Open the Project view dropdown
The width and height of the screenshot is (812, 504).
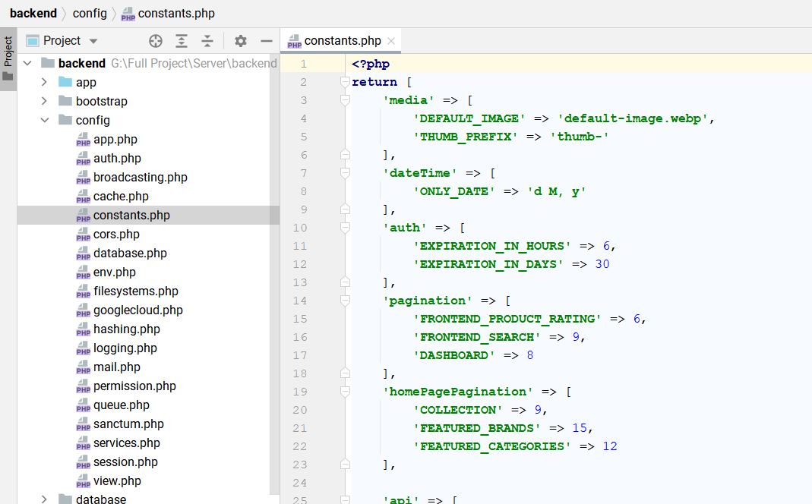pyautogui.click(x=93, y=41)
